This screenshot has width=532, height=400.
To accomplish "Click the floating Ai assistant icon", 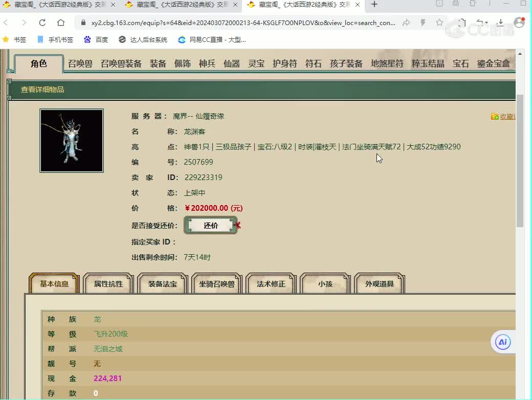I will 502,342.
